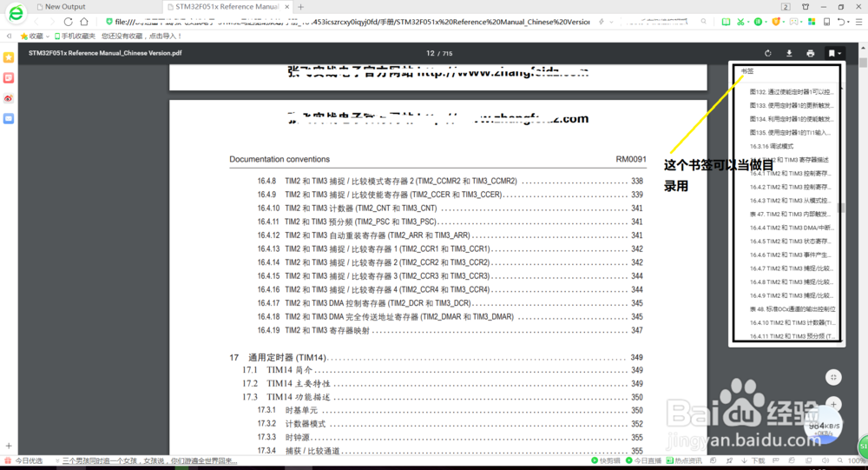Expand address bar dropdown arrow
The width and height of the screenshot is (868, 470).
pyautogui.click(x=612, y=22)
